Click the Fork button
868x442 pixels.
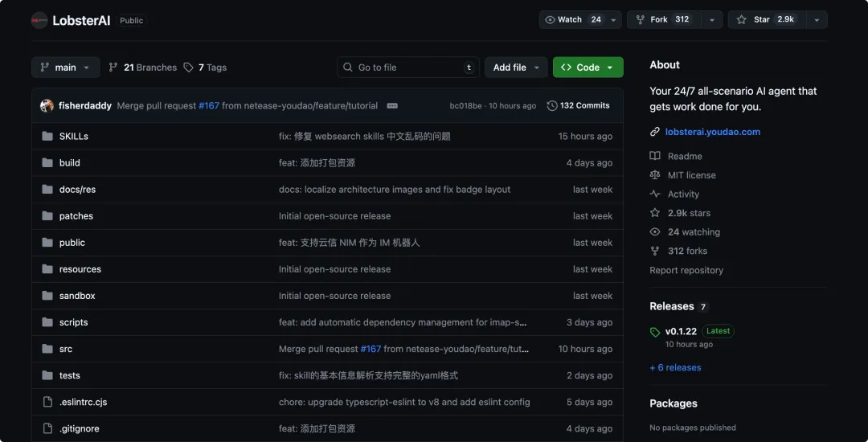point(665,19)
